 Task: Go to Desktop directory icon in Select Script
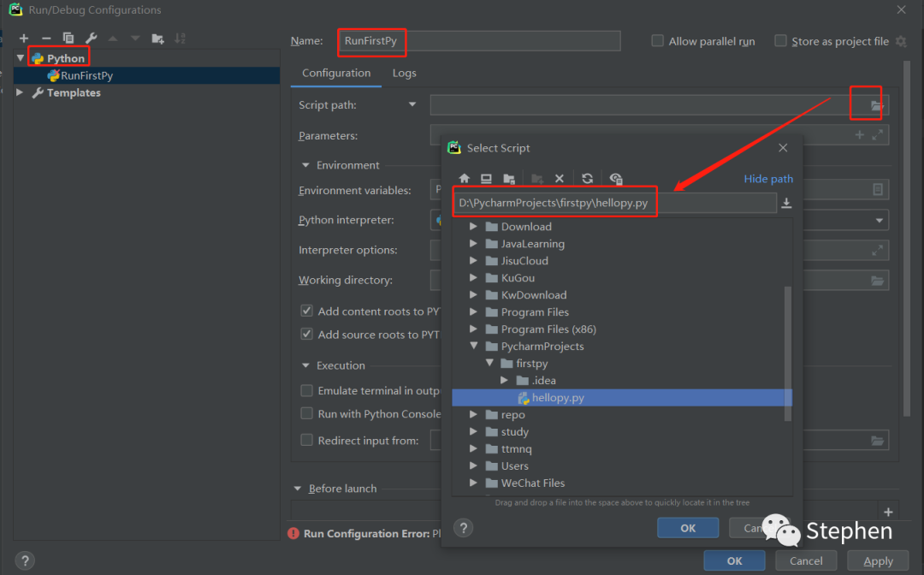(x=486, y=179)
